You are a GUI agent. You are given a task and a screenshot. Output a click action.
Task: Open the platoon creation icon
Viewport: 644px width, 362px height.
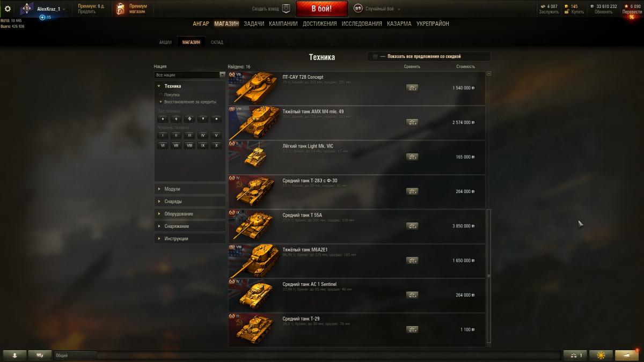[x=286, y=9]
